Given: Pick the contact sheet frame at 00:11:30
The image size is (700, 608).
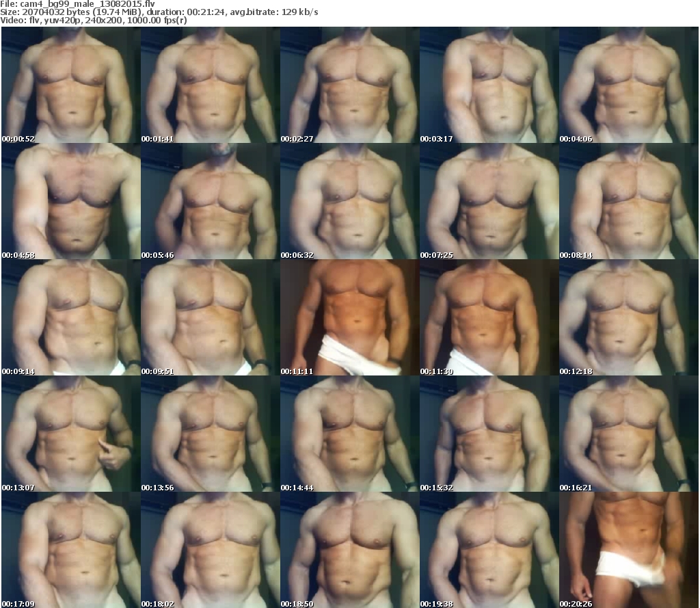Looking at the screenshot, I should click(x=489, y=317).
